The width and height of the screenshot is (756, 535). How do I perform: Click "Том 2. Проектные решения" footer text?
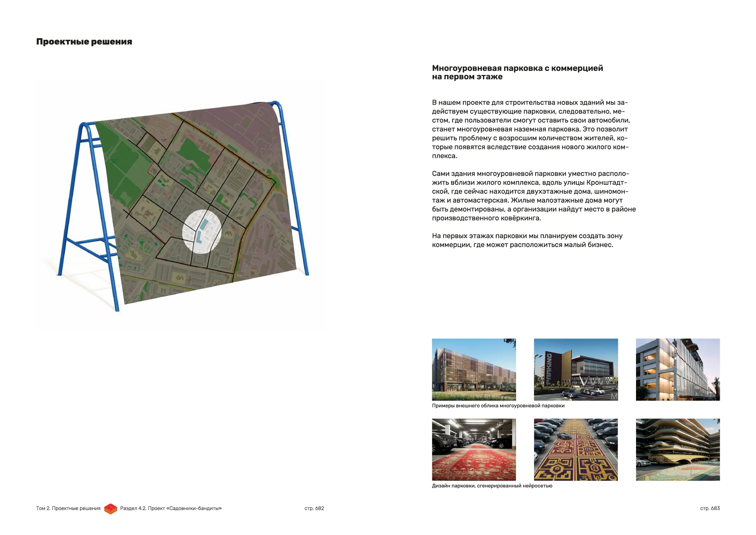[68, 508]
